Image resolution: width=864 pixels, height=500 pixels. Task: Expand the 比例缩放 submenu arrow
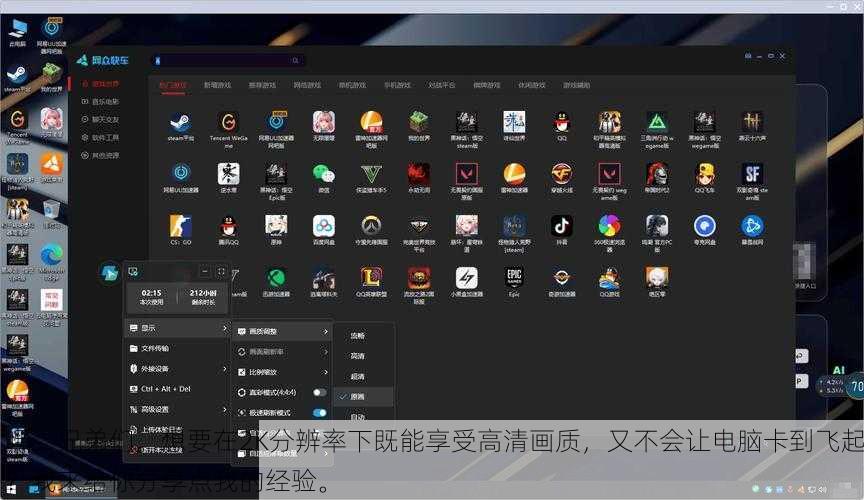click(x=325, y=372)
